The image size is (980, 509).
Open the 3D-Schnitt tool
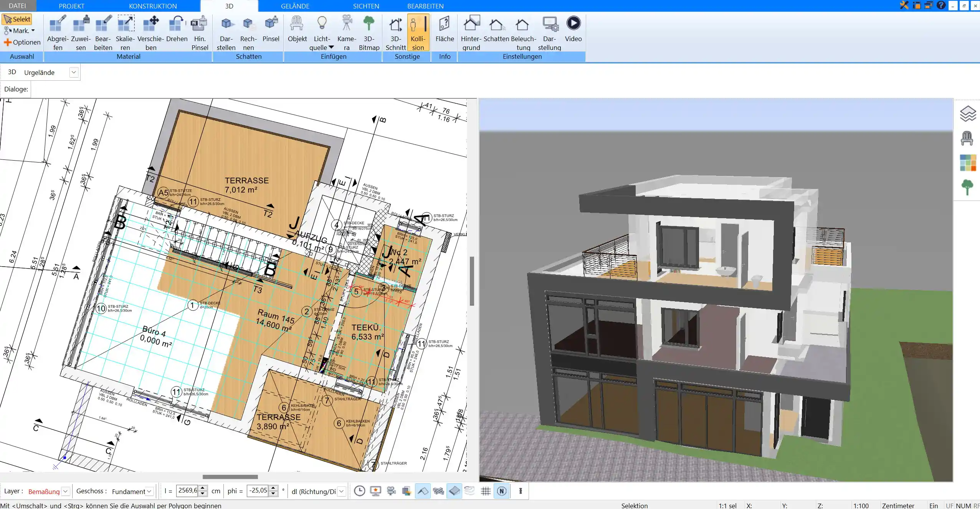click(x=396, y=33)
